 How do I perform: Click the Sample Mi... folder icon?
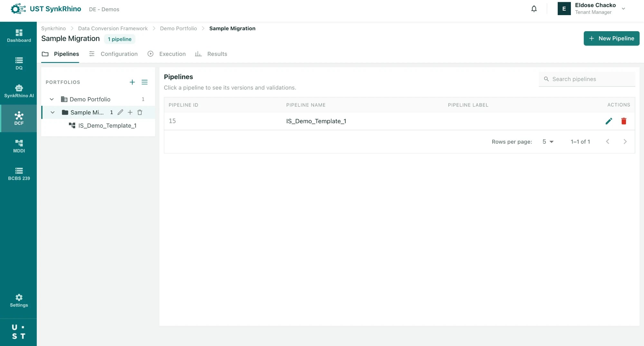point(65,113)
